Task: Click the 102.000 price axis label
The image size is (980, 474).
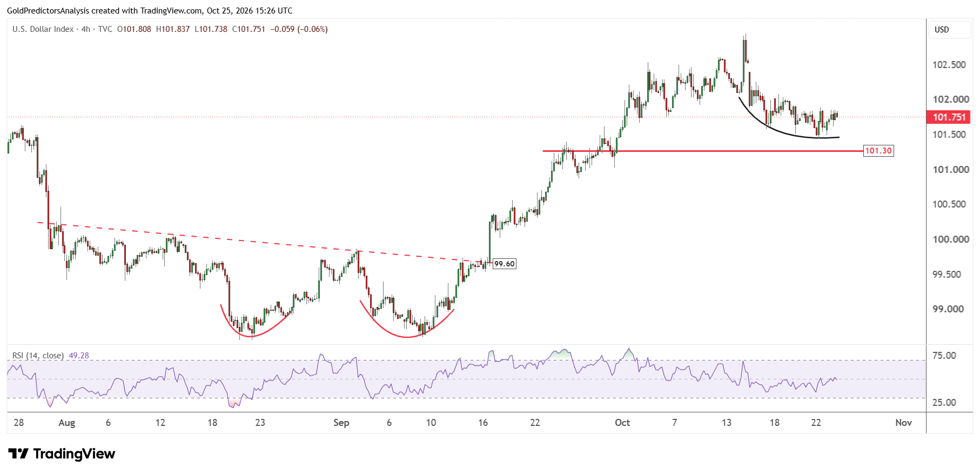Action: coord(951,99)
